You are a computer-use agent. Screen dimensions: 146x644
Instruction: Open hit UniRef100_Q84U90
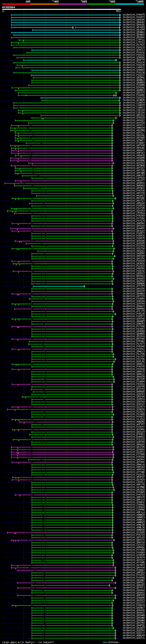coord(134,20)
